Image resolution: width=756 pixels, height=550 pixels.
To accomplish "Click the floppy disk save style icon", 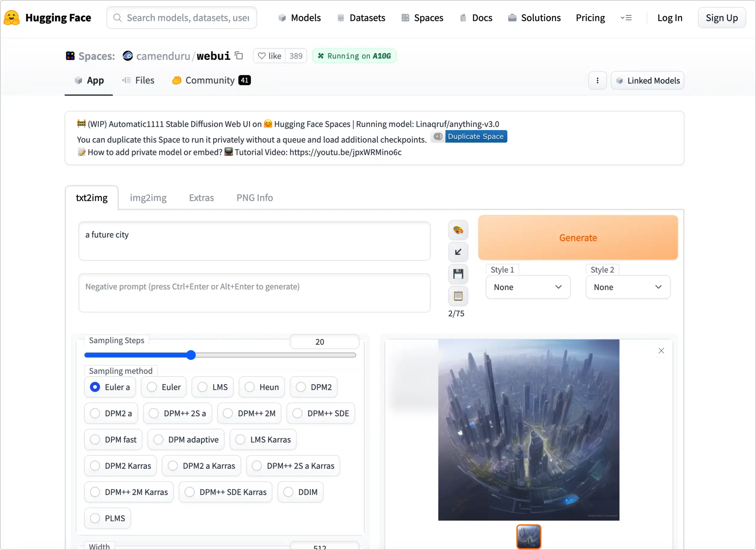I will (x=458, y=274).
